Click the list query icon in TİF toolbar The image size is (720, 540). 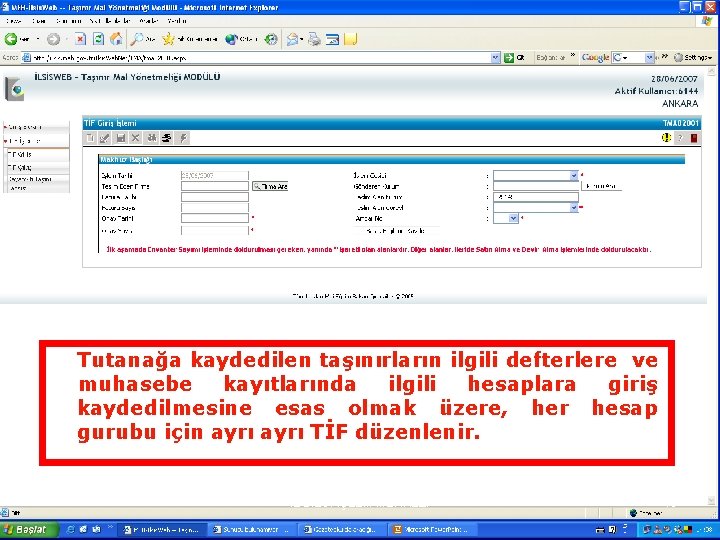pyautogui.click(x=166, y=138)
